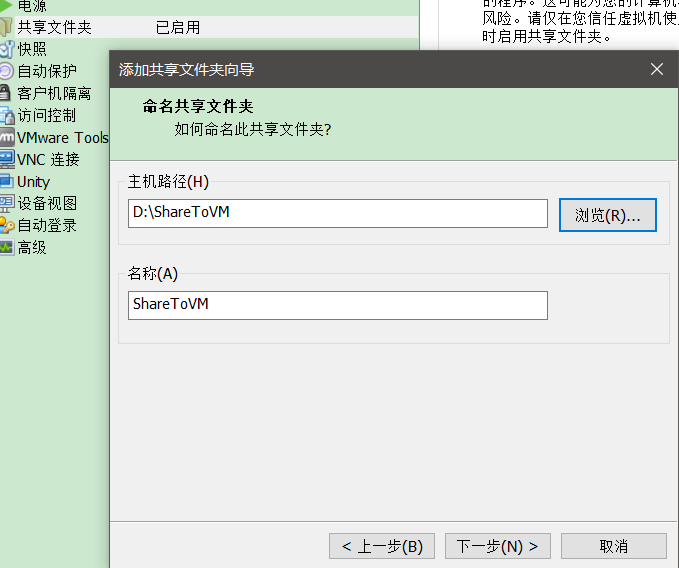Select 客户机隔离 in the options list

click(x=55, y=93)
